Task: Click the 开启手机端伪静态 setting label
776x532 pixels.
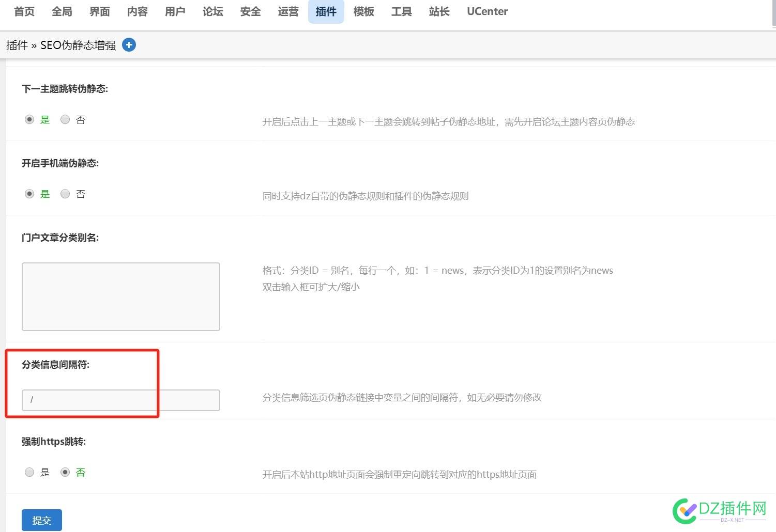Action: pyautogui.click(x=60, y=163)
